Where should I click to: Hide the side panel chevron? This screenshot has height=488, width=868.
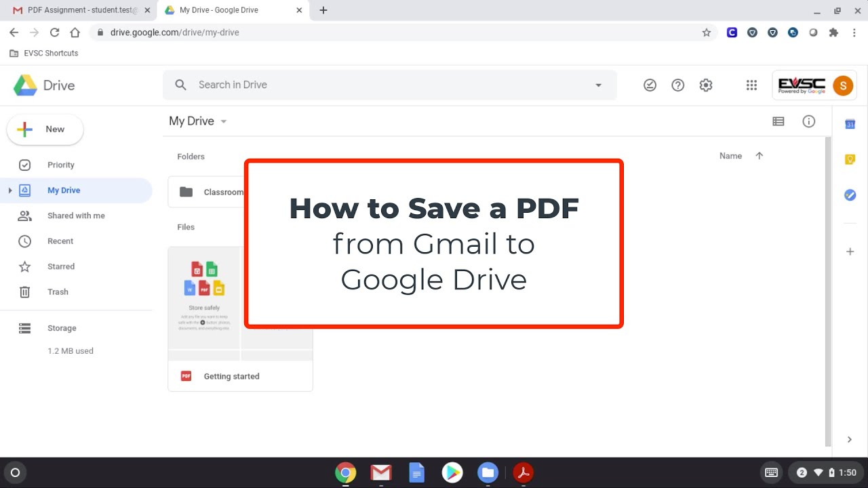[x=850, y=439]
